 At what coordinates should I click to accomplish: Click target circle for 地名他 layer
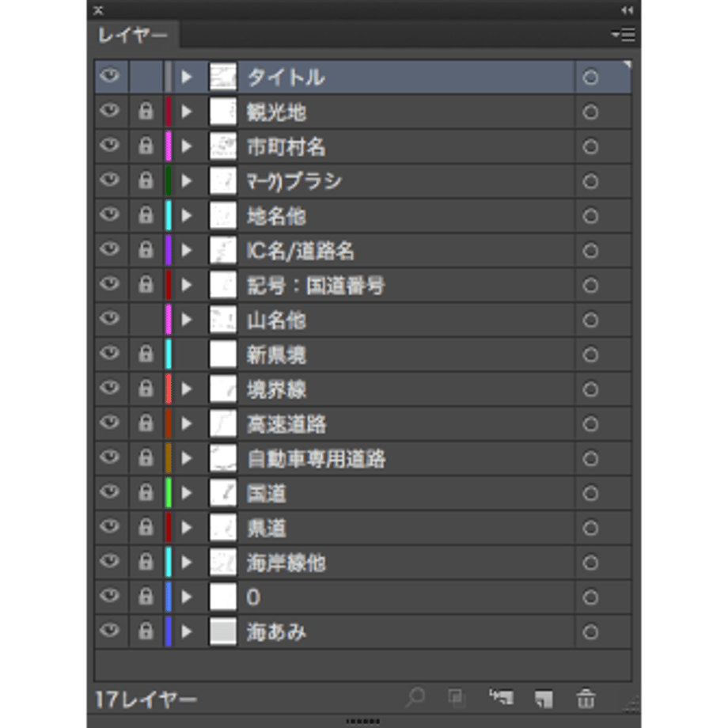(590, 216)
